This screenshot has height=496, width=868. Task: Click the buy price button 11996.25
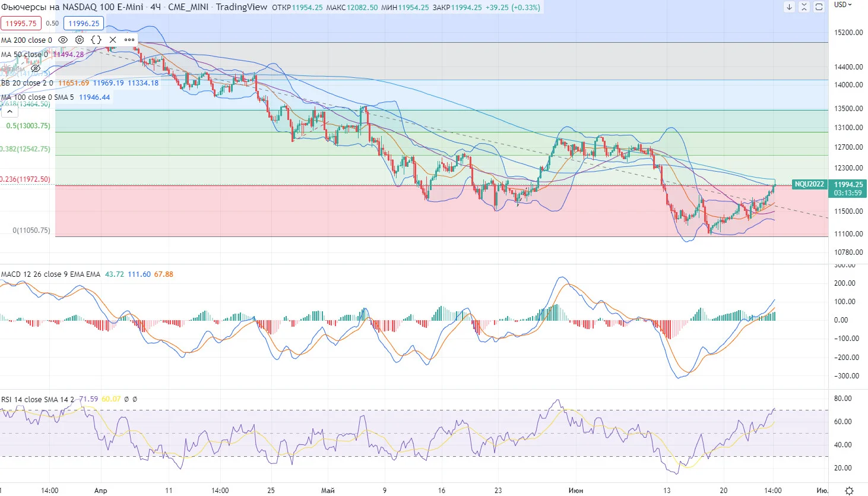(x=84, y=24)
